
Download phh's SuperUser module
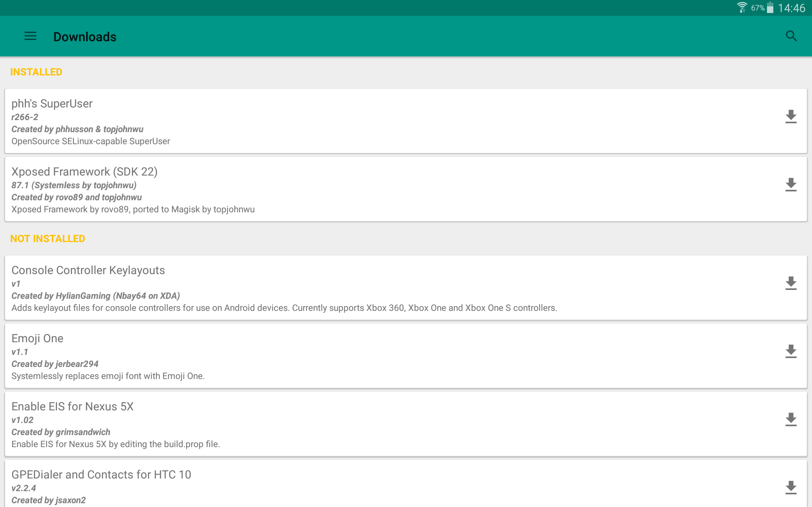(x=790, y=116)
